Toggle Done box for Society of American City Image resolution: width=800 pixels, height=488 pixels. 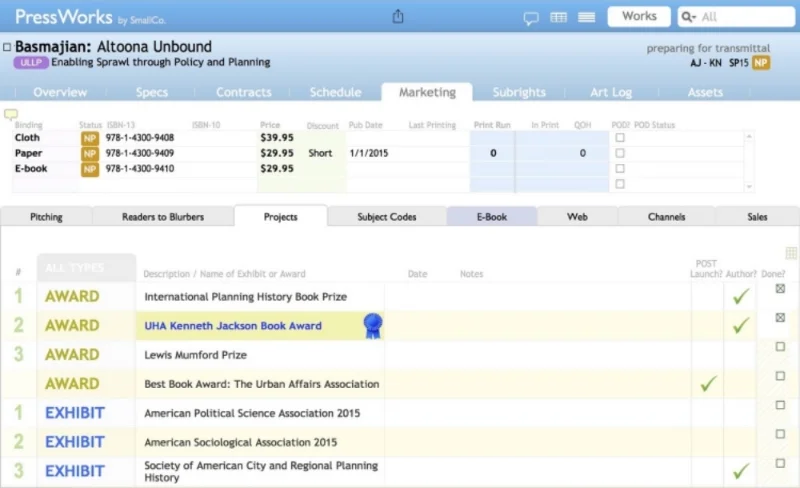[780, 463]
